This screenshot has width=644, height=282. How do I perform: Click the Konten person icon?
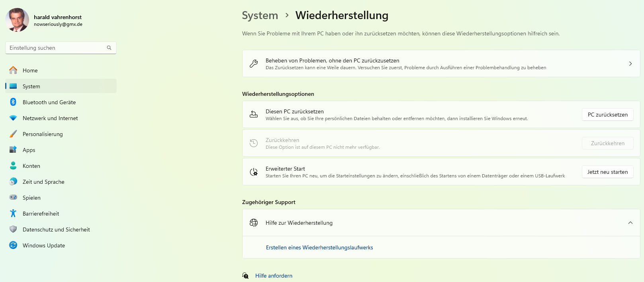(13, 166)
